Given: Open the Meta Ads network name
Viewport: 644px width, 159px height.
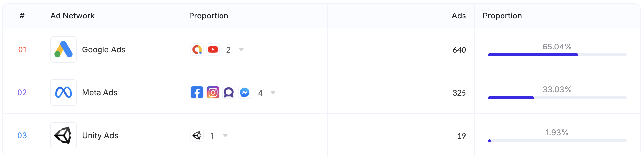Looking at the screenshot, I should tap(100, 92).
